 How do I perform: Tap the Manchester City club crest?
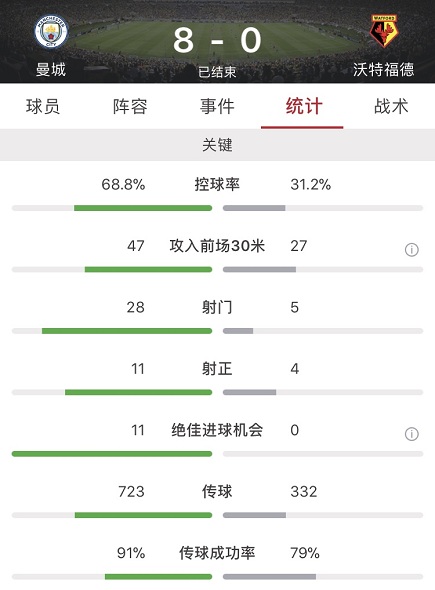[51, 32]
